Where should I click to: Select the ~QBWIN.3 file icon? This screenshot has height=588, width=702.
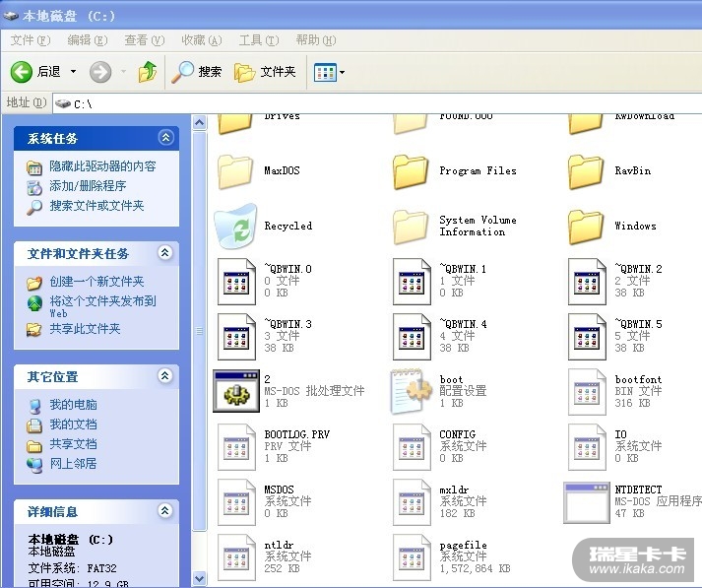tap(236, 337)
